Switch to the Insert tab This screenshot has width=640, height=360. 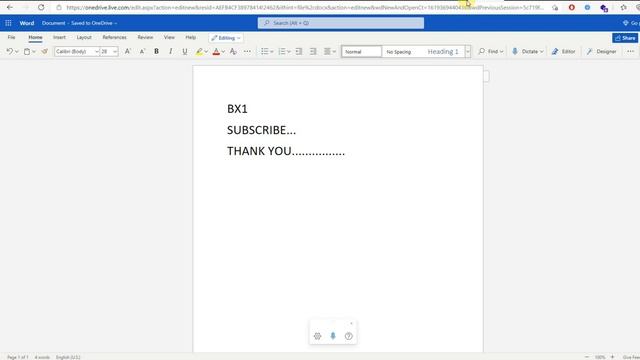(59, 37)
